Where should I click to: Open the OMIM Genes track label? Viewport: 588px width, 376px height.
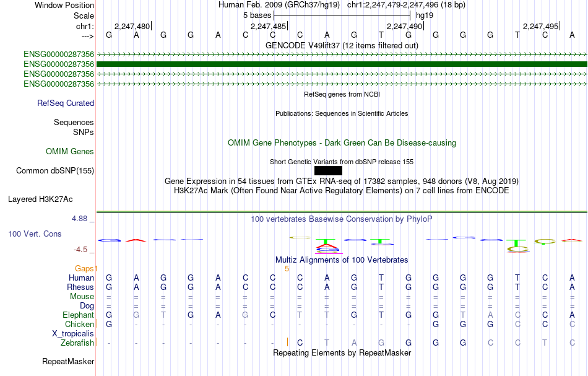pos(70,152)
